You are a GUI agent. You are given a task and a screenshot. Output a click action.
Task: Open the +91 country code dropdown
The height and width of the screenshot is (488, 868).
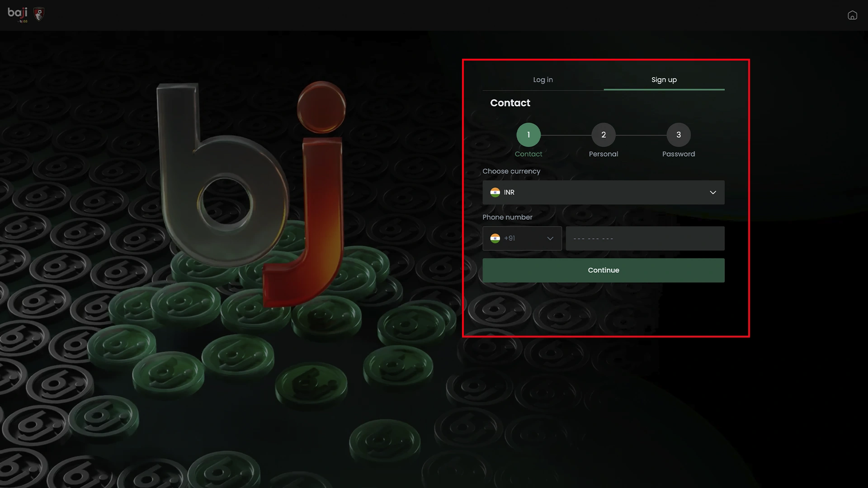[522, 239]
